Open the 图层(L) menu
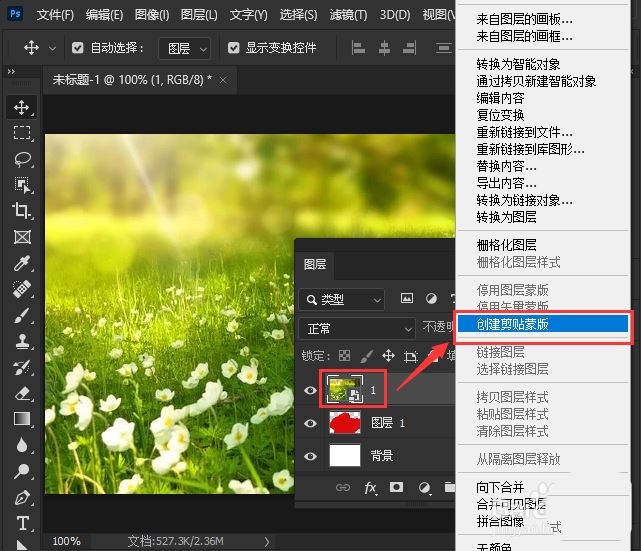This screenshot has width=641, height=551. click(199, 15)
